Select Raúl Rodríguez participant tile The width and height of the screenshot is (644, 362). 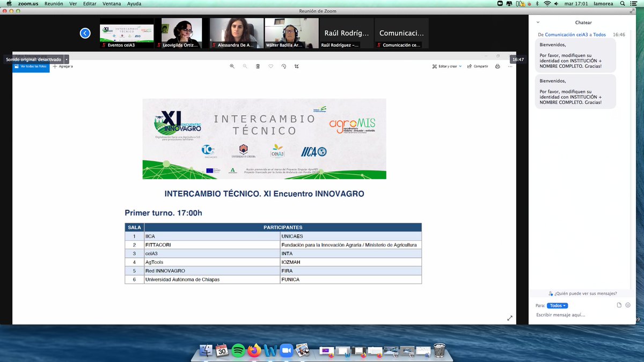point(347,33)
